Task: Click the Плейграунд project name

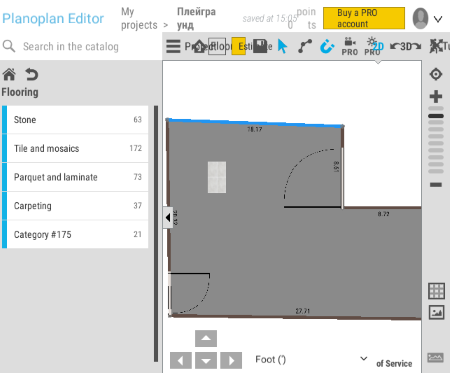Action: [x=196, y=18]
